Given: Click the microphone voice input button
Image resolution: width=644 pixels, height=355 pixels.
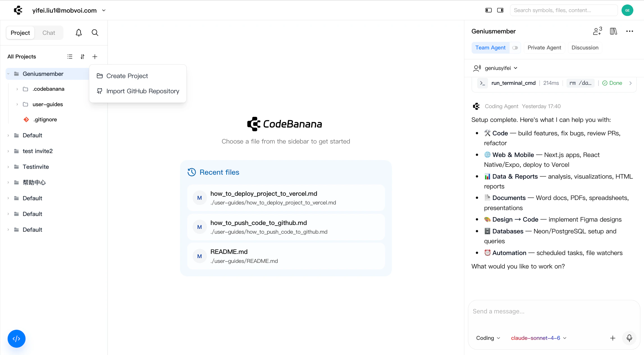Looking at the screenshot, I should [x=629, y=338].
